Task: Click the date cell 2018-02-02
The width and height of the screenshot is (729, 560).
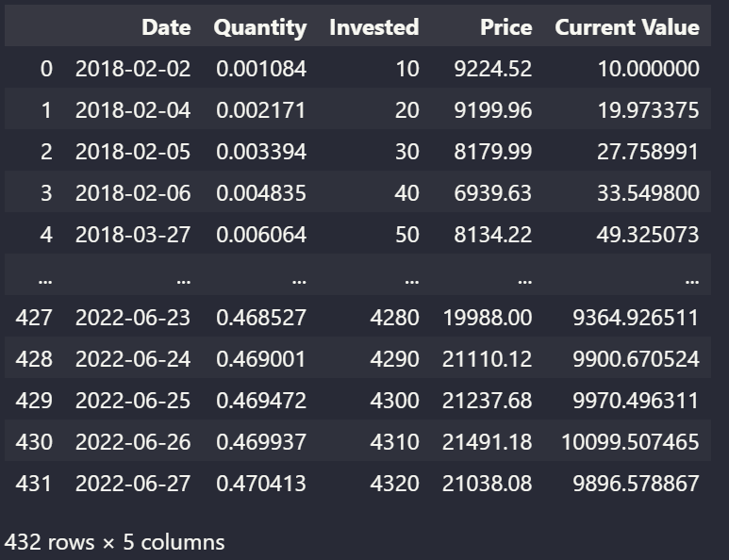Action: pos(133,69)
